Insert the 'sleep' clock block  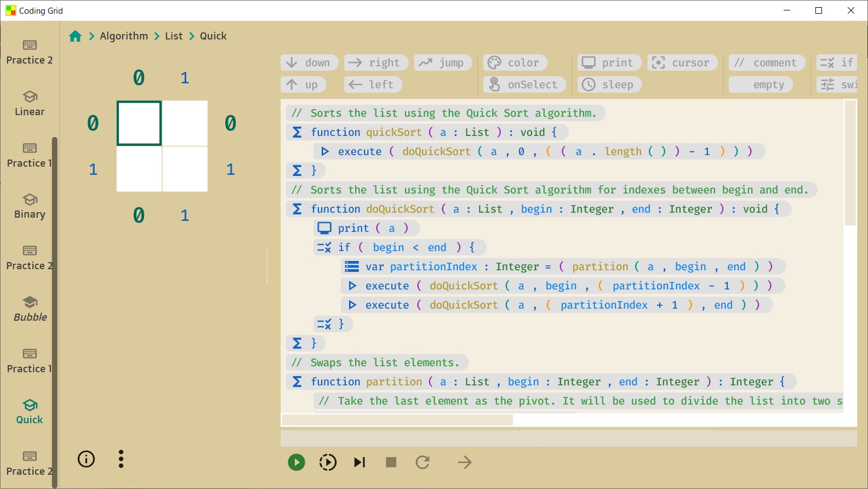click(x=609, y=84)
